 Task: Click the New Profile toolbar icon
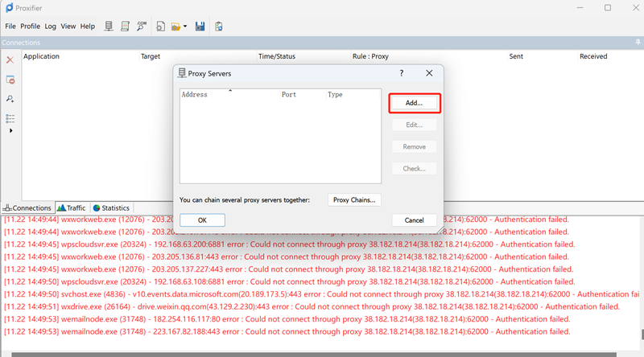click(x=160, y=27)
